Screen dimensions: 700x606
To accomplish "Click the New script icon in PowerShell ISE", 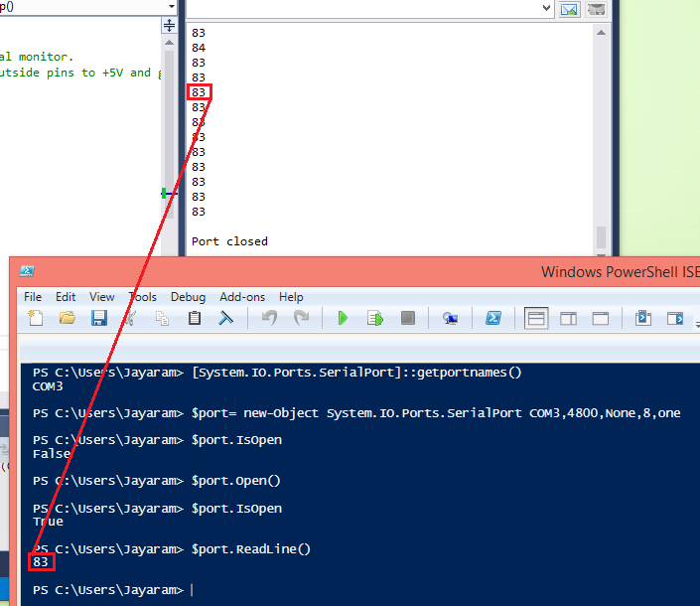I will [36, 318].
